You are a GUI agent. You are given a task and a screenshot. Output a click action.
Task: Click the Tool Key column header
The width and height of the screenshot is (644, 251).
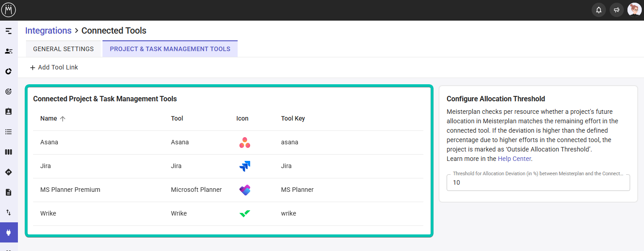[293, 118]
